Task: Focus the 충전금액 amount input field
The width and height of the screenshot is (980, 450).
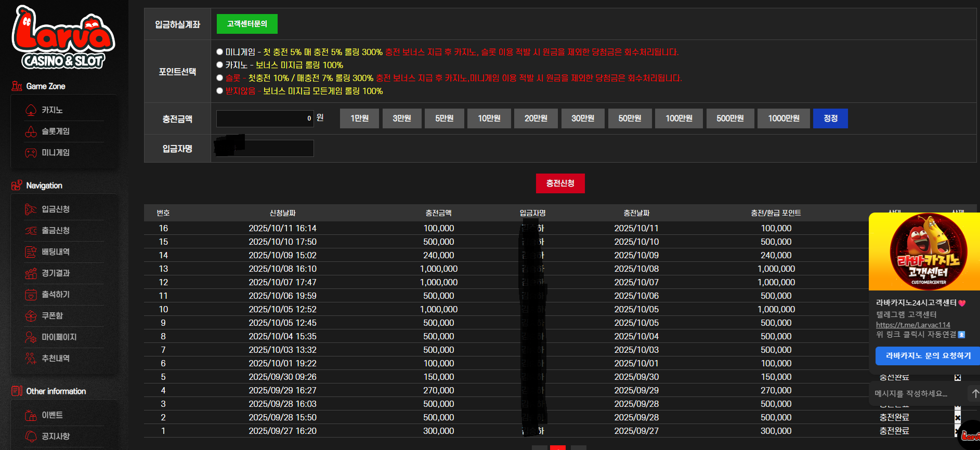Action: pos(265,118)
